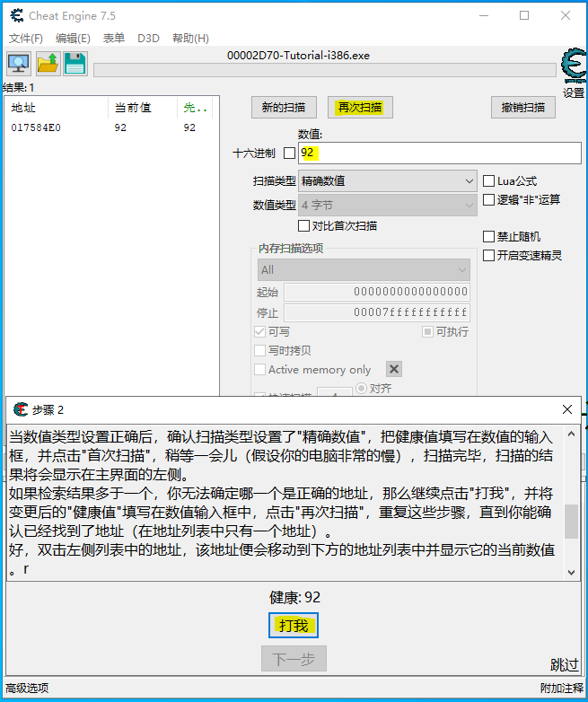Screen dimensions: 588x702
Task: Click the 起始 address field
Action: (377, 292)
